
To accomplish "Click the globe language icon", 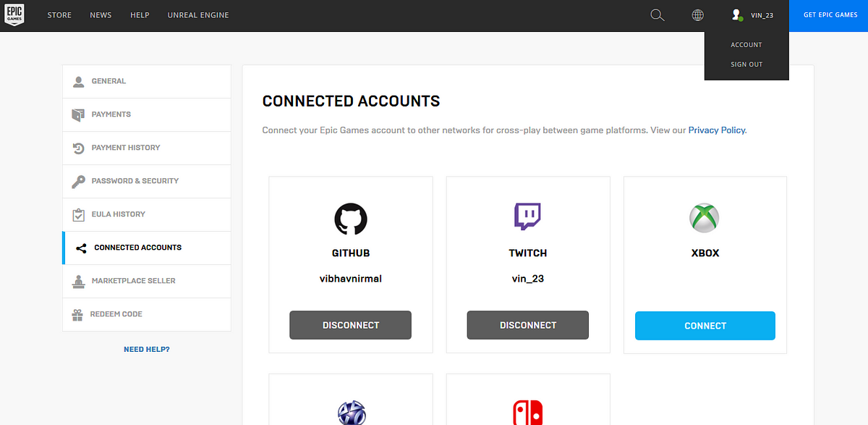I will click(698, 15).
